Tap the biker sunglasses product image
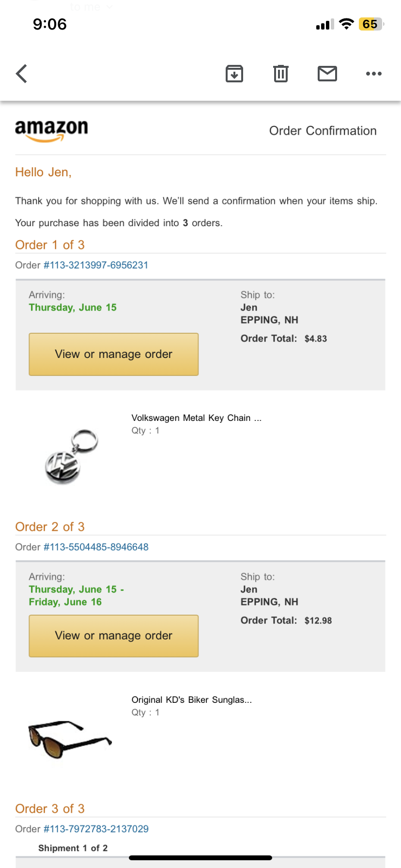 (70, 738)
